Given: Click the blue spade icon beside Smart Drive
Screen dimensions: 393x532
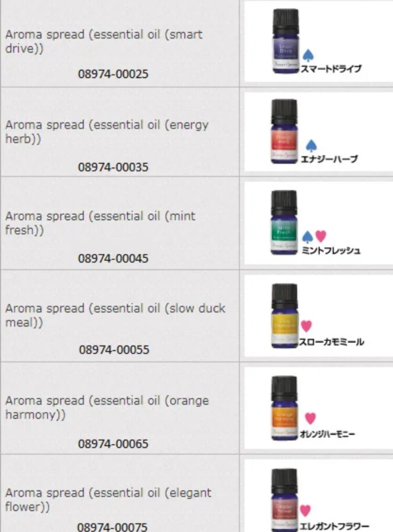Looking at the screenshot, I should (x=308, y=55).
